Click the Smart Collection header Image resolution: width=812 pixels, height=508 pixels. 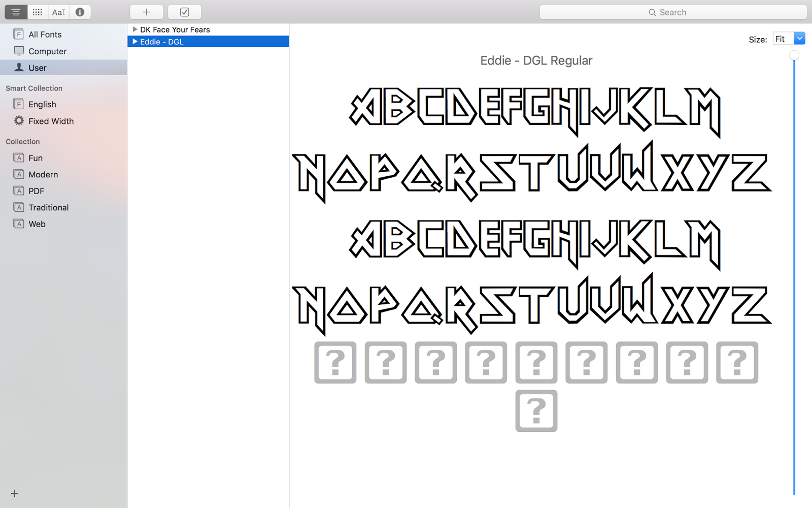coord(34,88)
